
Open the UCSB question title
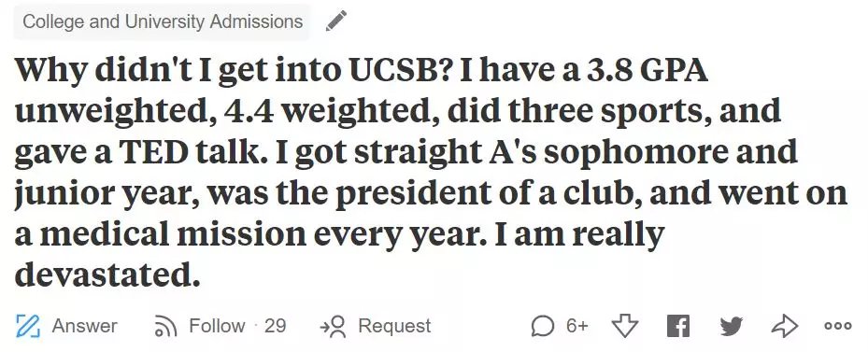coord(432,172)
